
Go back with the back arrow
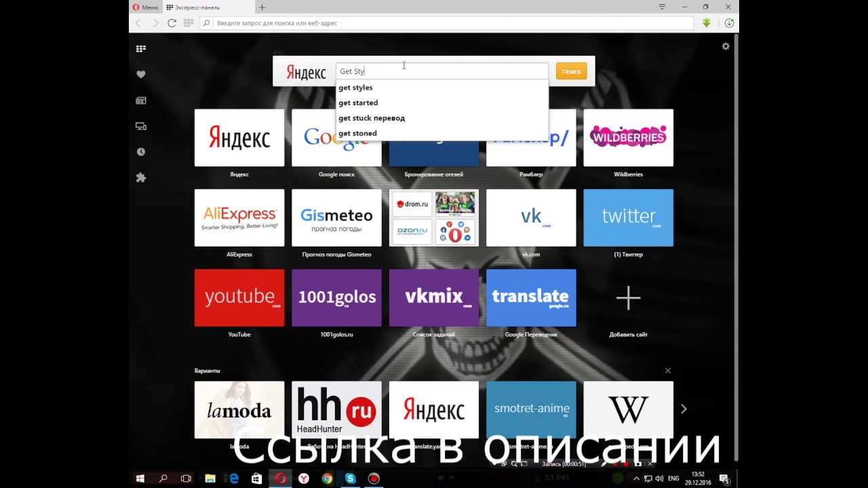coord(138,23)
